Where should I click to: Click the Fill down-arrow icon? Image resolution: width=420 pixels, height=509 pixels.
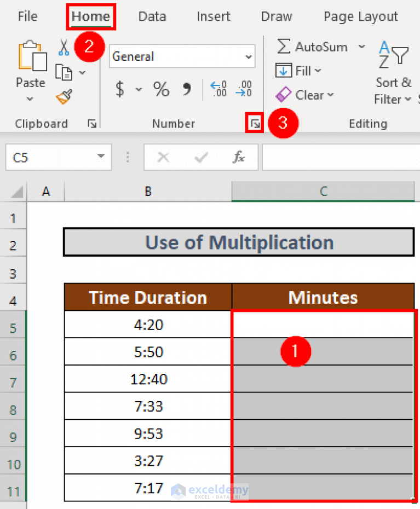click(284, 71)
